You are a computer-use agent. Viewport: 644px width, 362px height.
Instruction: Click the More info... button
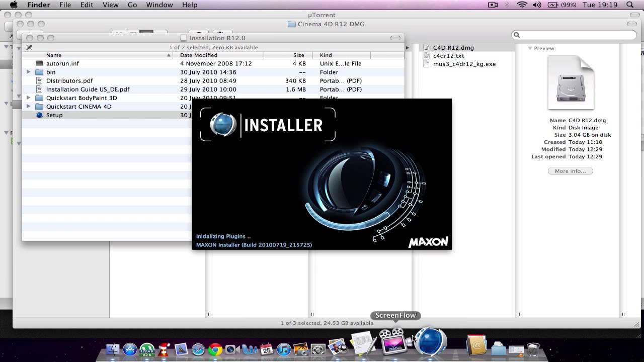tap(570, 171)
